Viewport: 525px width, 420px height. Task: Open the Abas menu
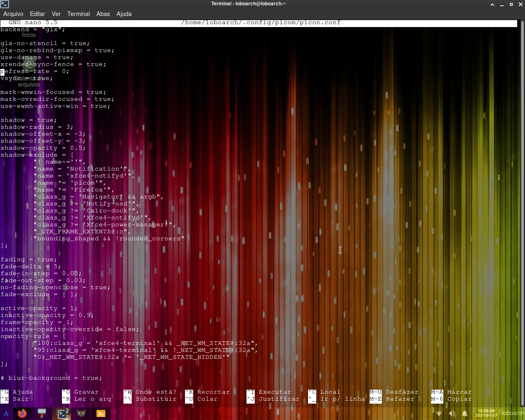[x=103, y=14]
